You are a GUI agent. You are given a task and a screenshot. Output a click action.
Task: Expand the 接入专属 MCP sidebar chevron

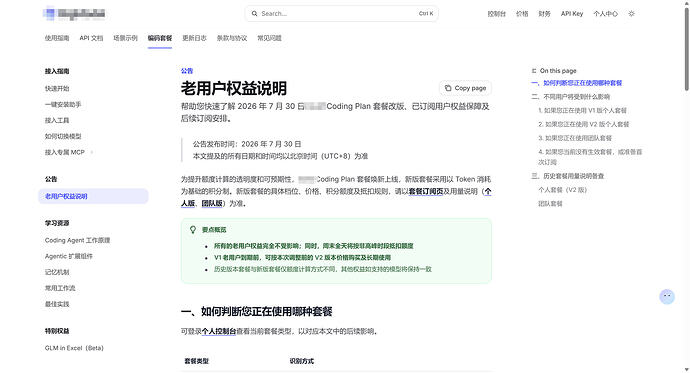(x=92, y=152)
